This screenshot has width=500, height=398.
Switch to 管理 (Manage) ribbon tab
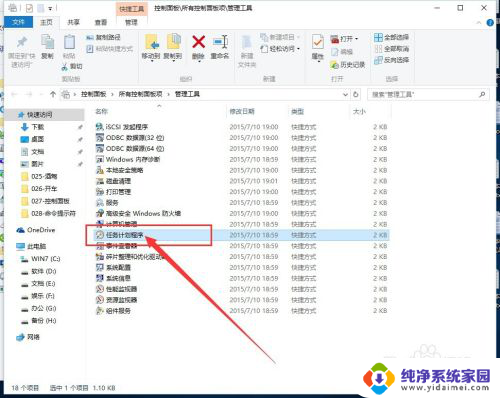[x=131, y=22]
